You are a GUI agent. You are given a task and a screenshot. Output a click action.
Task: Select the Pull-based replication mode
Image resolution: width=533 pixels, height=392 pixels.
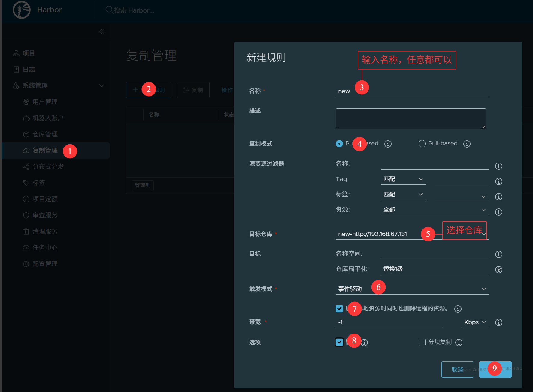(422, 144)
